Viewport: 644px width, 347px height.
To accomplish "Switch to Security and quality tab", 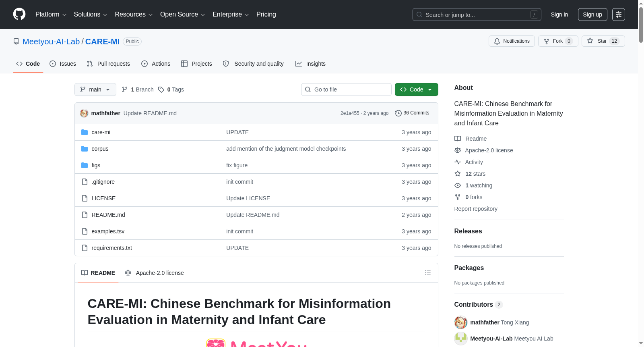I will (253, 64).
